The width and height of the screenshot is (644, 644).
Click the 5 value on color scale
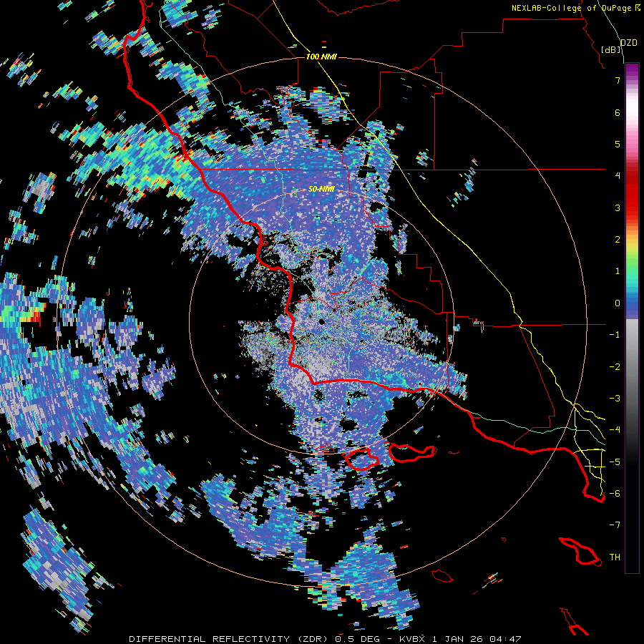click(x=618, y=144)
